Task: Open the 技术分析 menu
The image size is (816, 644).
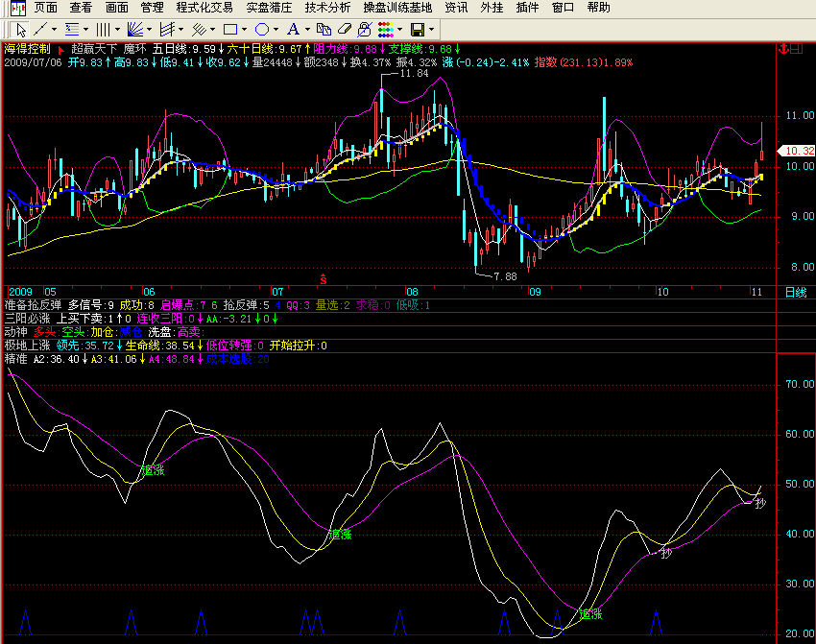Action: coord(328,8)
